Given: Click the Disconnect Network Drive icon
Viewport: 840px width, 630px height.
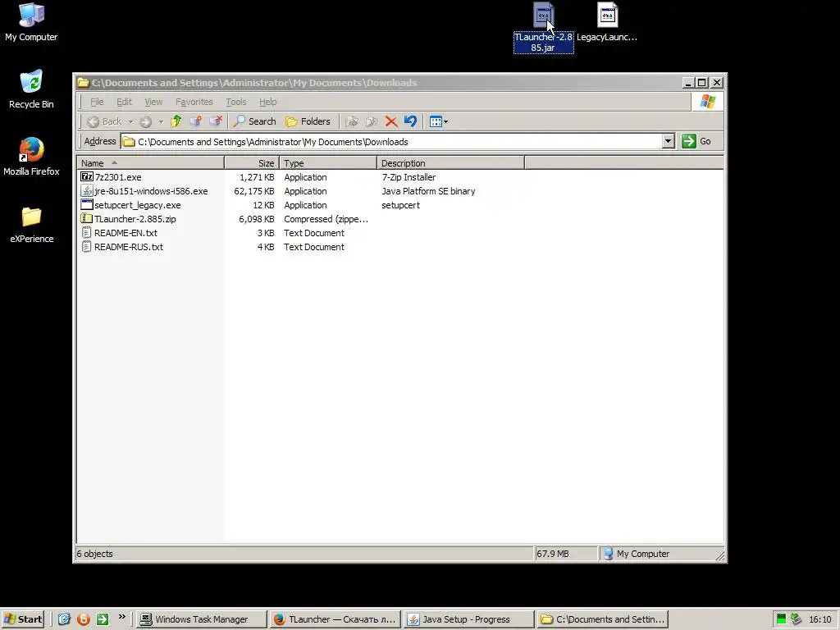Looking at the screenshot, I should coord(216,121).
